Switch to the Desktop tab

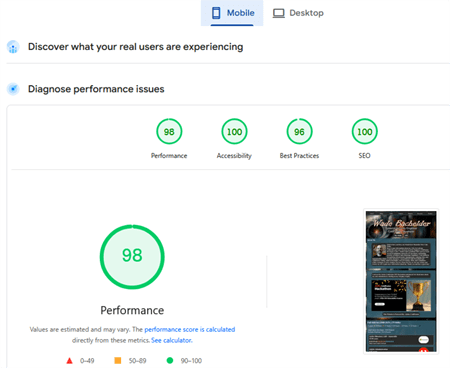tap(298, 13)
